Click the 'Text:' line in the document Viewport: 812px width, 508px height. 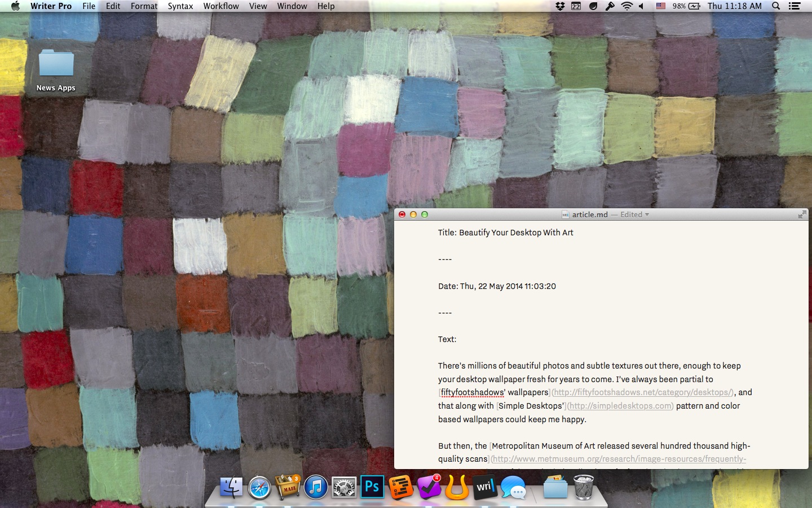447,339
